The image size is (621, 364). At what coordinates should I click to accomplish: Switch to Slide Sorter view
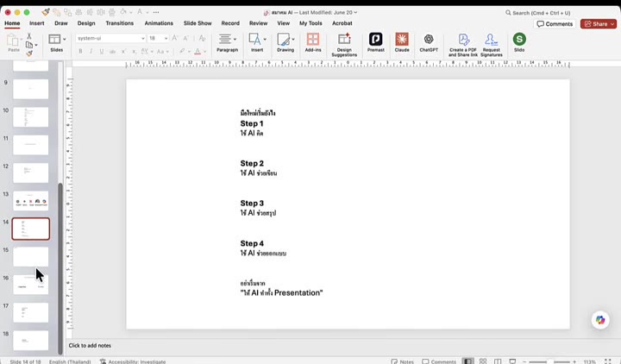click(483, 361)
